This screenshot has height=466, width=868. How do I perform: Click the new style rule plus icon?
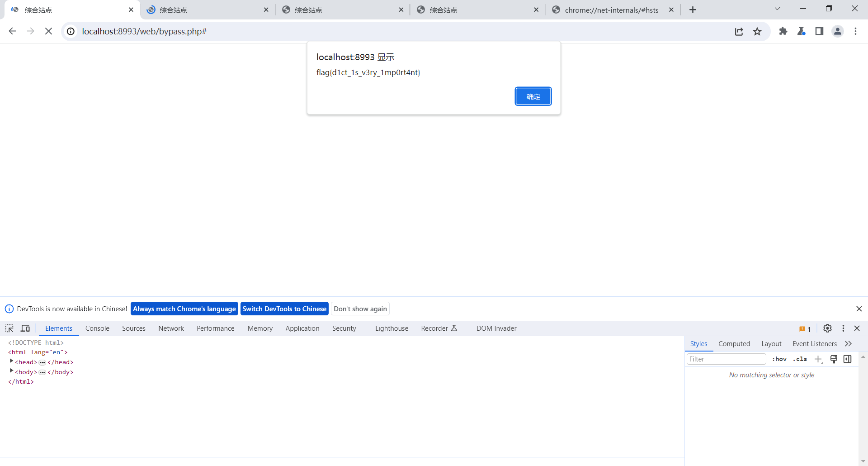(818, 359)
